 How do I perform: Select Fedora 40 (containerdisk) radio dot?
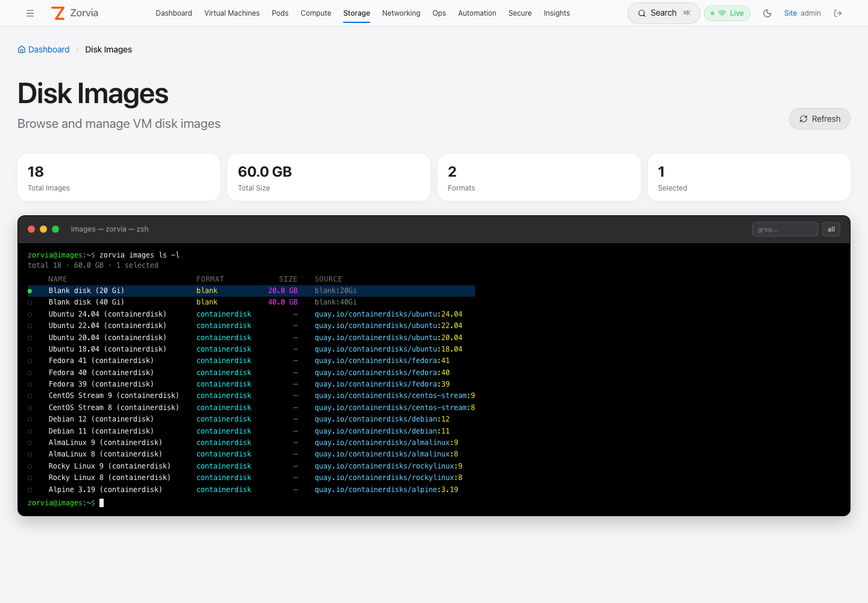pyautogui.click(x=30, y=373)
